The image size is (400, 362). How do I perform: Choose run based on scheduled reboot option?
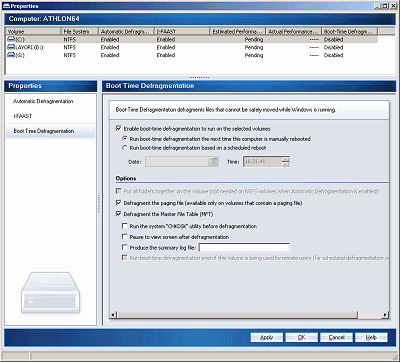coord(125,148)
